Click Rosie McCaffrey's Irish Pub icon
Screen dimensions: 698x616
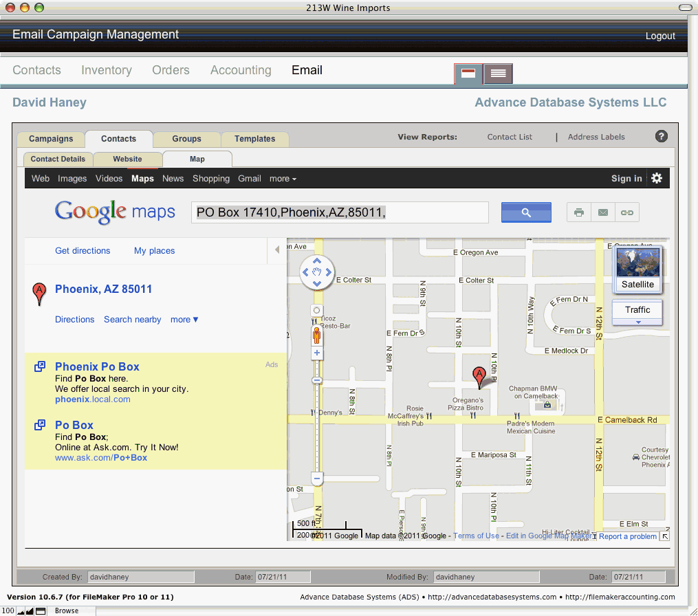[x=429, y=416]
